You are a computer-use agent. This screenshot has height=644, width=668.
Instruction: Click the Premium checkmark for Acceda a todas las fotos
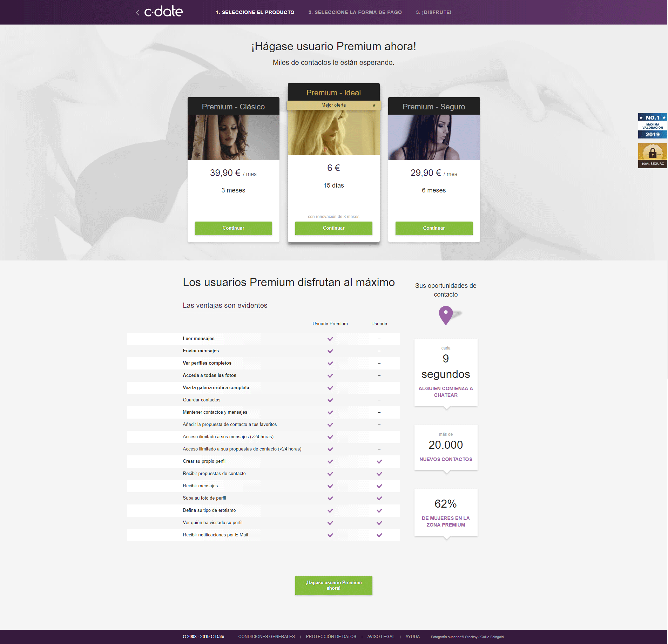[330, 376]
